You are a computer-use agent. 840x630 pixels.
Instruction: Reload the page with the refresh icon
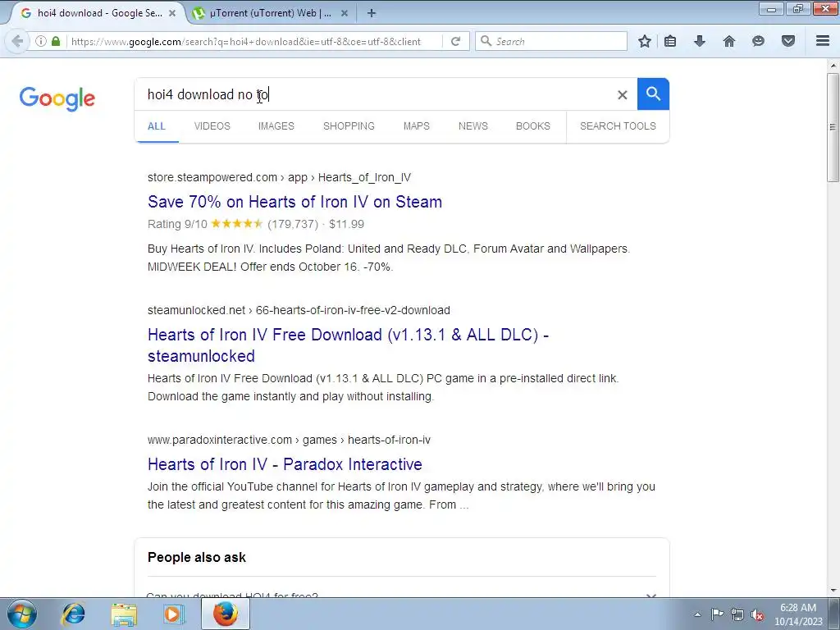point(456,41)
